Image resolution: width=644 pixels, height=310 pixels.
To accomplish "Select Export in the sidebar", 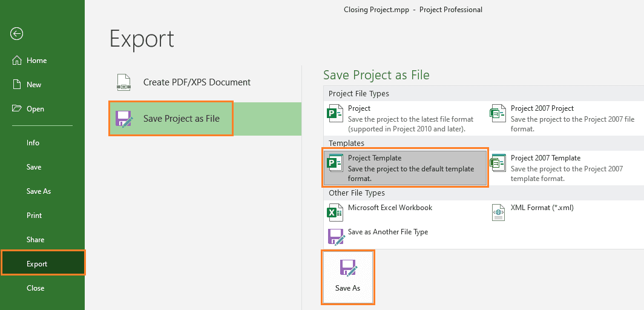I will pos(43,263).
